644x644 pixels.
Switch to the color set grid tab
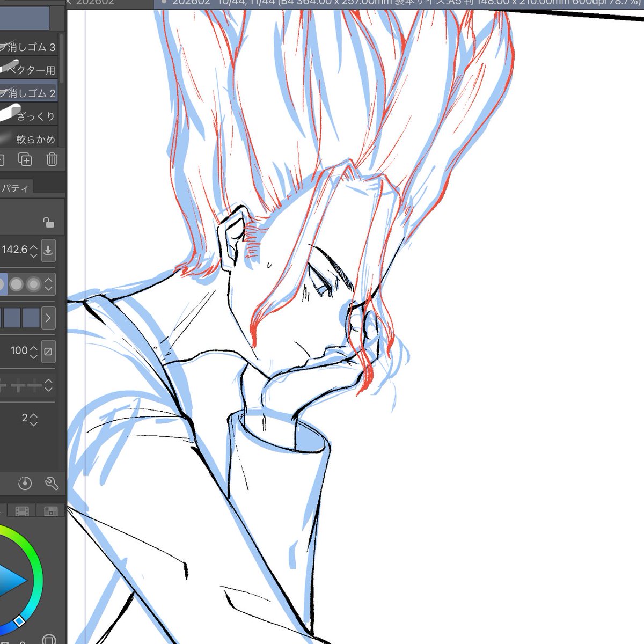pyautogui.click(x=50, y=511)
